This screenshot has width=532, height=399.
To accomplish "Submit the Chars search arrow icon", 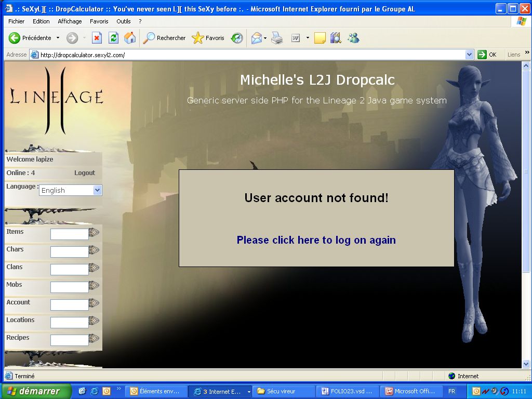I will [x=94, y=250].
